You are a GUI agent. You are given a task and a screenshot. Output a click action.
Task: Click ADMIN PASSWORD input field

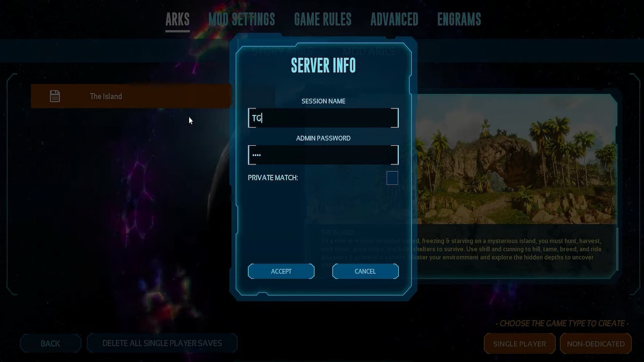point(323,155)
